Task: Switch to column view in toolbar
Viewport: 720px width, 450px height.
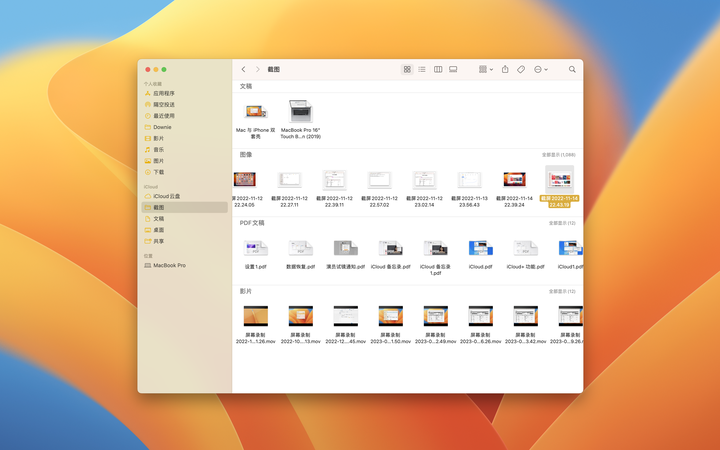Action: [438, 69]
